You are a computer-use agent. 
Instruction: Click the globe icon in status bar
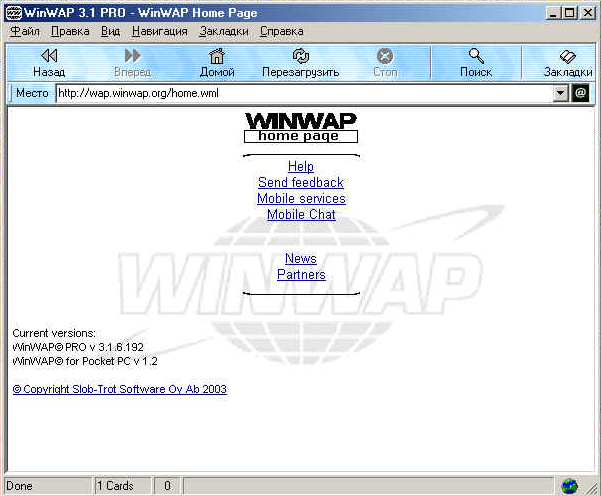(x=570, y=486)
